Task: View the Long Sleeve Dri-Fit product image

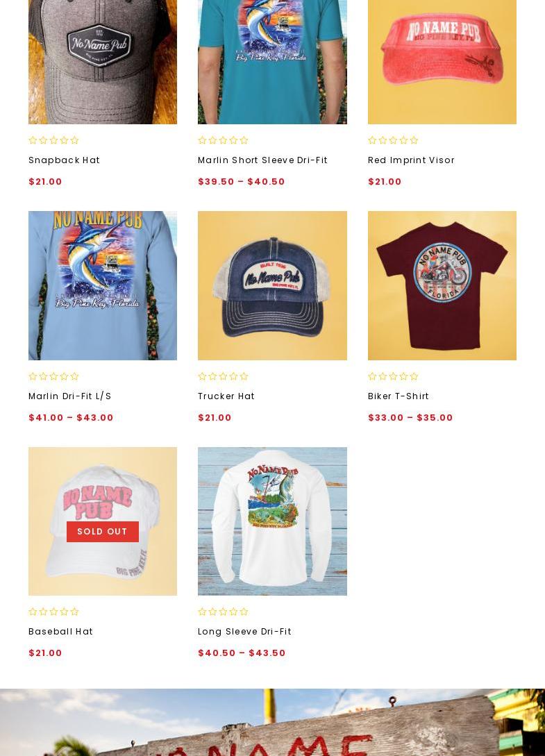Action: tap(272, 521)
